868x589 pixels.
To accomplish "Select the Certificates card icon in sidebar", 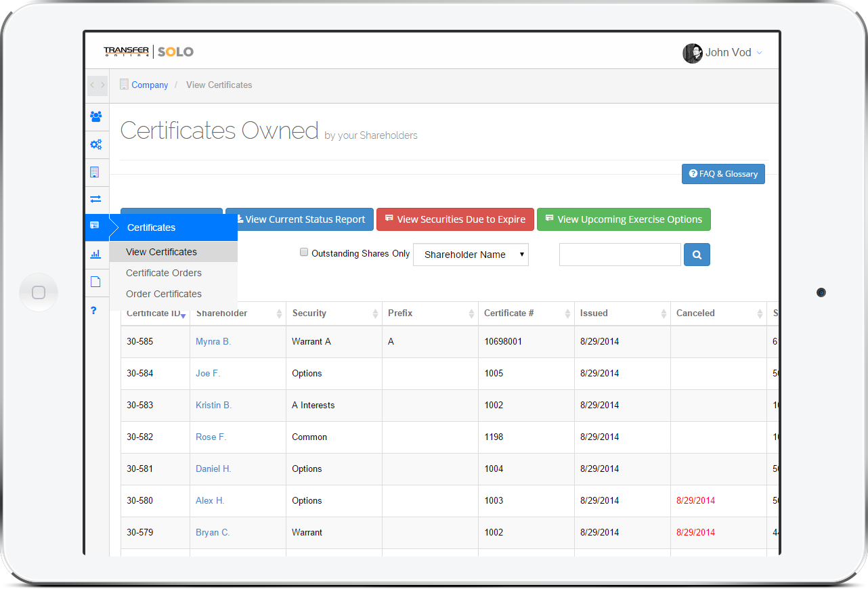I will [x=95, y=226].
